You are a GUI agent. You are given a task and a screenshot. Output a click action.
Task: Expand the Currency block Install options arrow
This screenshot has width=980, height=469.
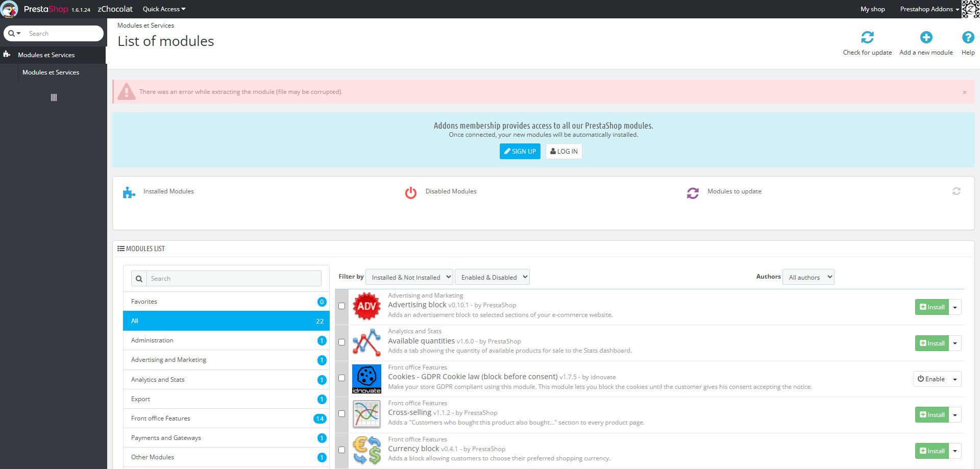coord(955,451)
